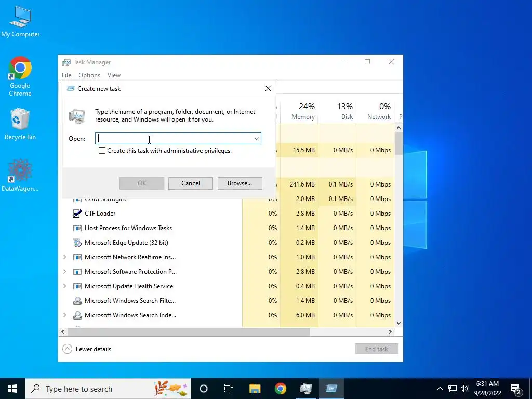
Task: Open Recycle Bin desktop icon
Action: click(20, 124)
